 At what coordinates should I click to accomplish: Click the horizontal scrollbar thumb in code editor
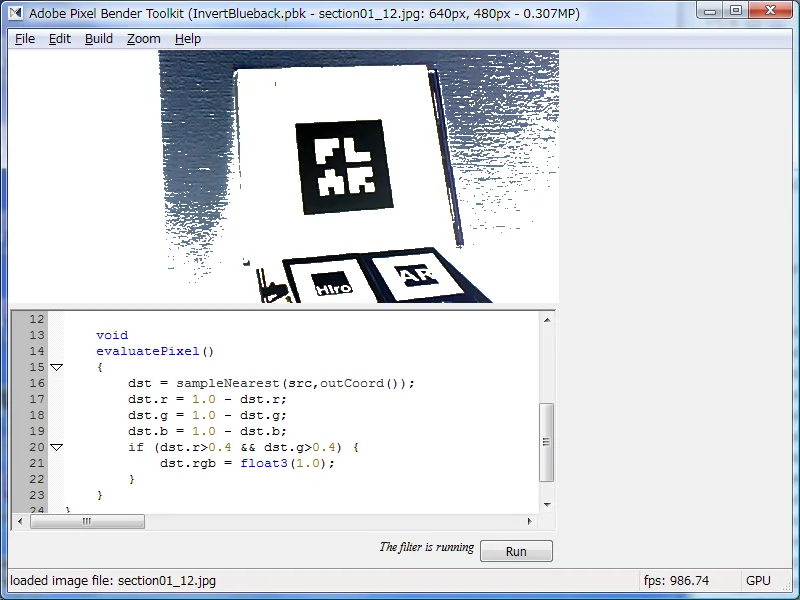[x=87, y=521]
